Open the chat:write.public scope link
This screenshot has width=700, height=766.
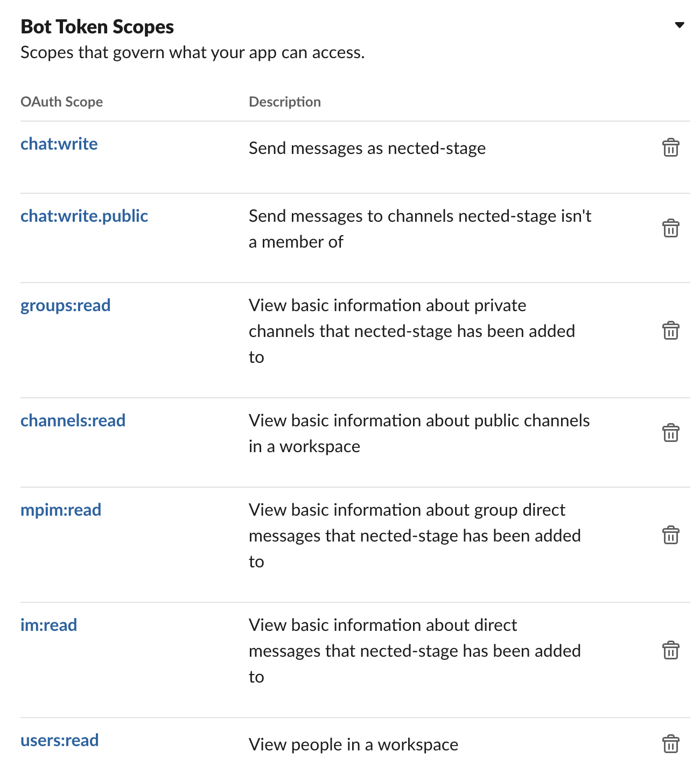click(x=84, y=216)
